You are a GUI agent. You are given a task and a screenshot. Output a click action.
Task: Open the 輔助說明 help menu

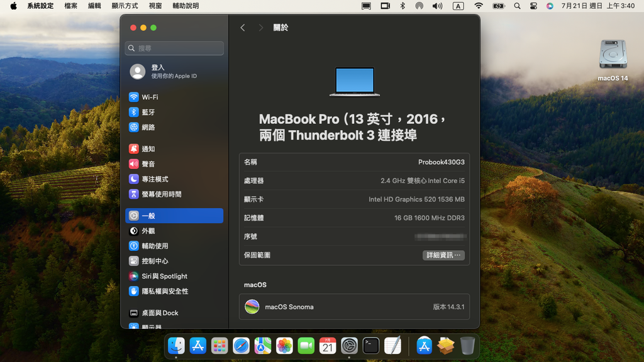(186, 6)
